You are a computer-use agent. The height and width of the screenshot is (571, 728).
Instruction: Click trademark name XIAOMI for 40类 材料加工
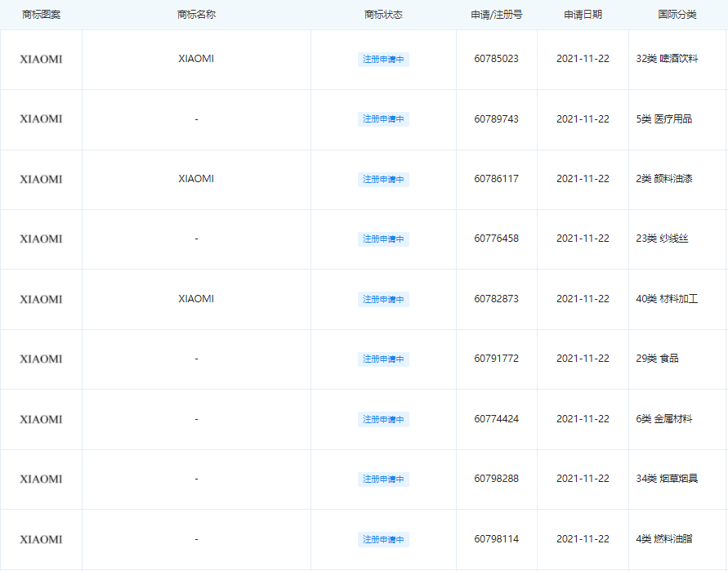pyautogui.click(x=196, y=299)
